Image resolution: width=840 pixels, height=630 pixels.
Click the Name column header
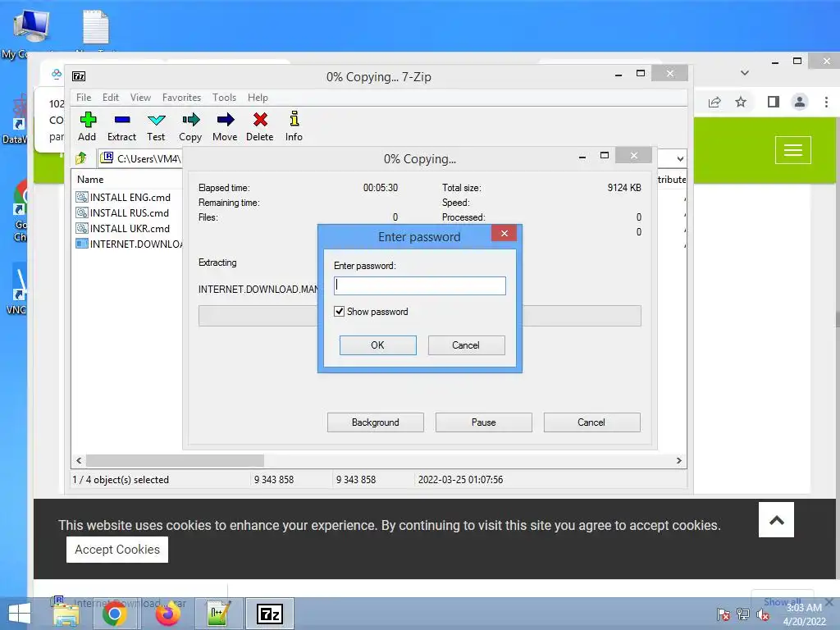(90, 180)
